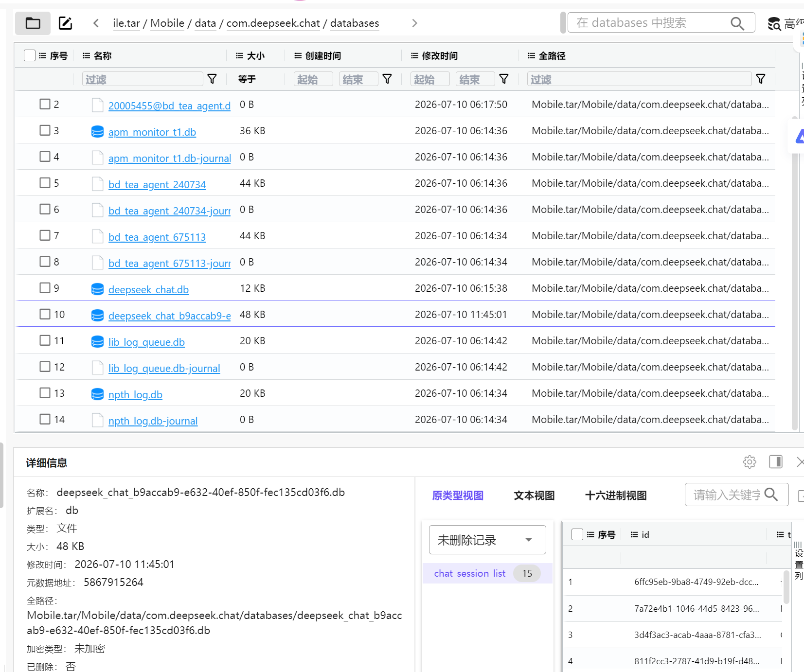Open the 名称 column menu icon
Screen dimensions: 804x672
[x=87, y=56]
